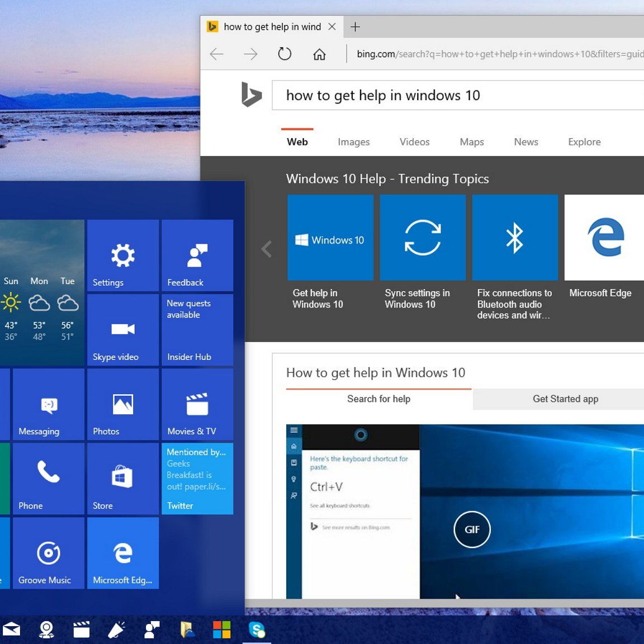Refresh the page in Edge
Image resolution: width=644 pixels, height=644 pixels.
point(285,54)
